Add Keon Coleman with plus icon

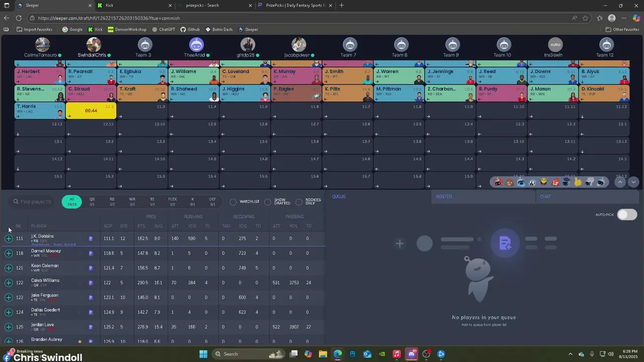9,268
